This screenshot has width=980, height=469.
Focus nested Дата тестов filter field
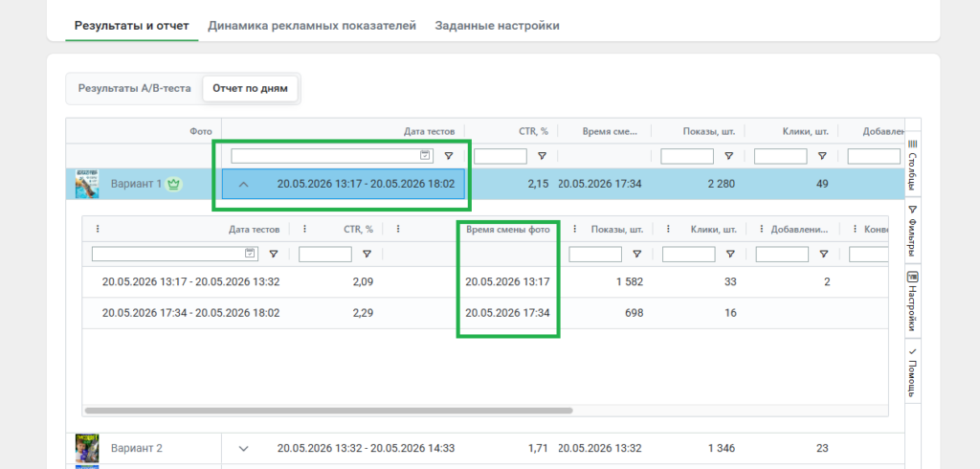174,254
